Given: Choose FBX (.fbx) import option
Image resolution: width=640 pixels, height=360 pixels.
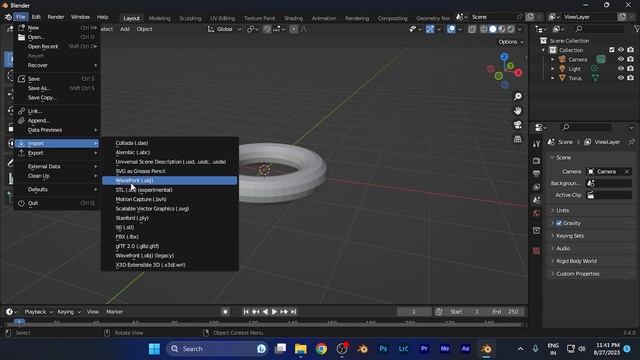Looking at the screenshot, I should pos(169,237).
